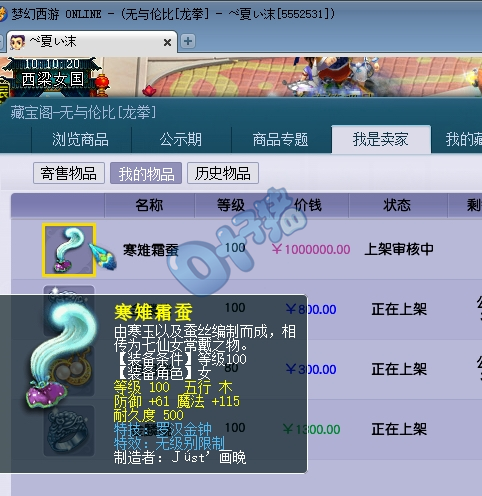Click the 寄售物品 button

[x=69, y=173]
